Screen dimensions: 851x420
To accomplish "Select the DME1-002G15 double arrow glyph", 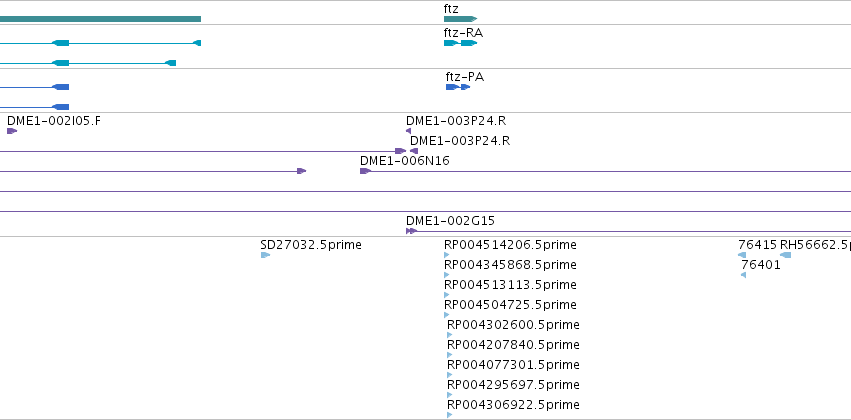I will pyautogui.click(x=411, y=231).
